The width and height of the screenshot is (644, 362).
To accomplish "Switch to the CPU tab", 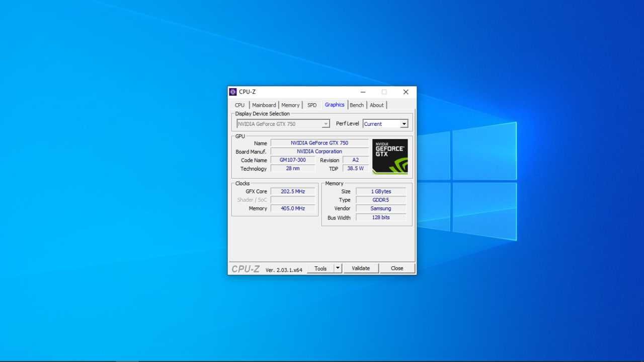I will tap(240, 105).
